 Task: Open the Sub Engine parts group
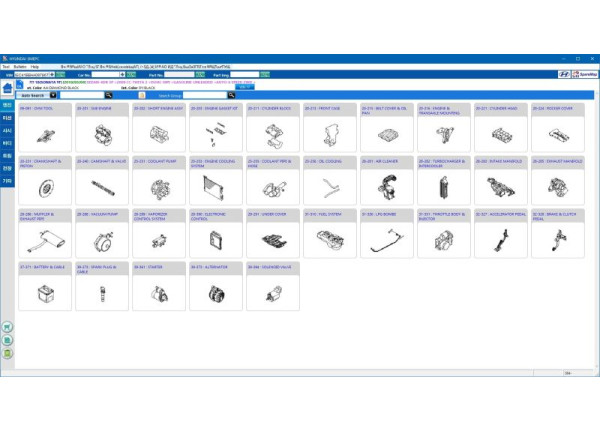(100, 133)
